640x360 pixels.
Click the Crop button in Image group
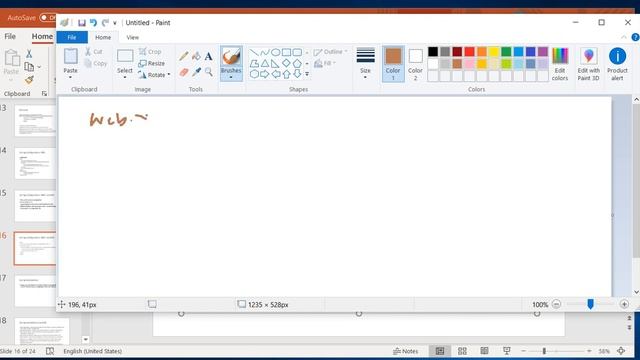(x=150, y=51)
